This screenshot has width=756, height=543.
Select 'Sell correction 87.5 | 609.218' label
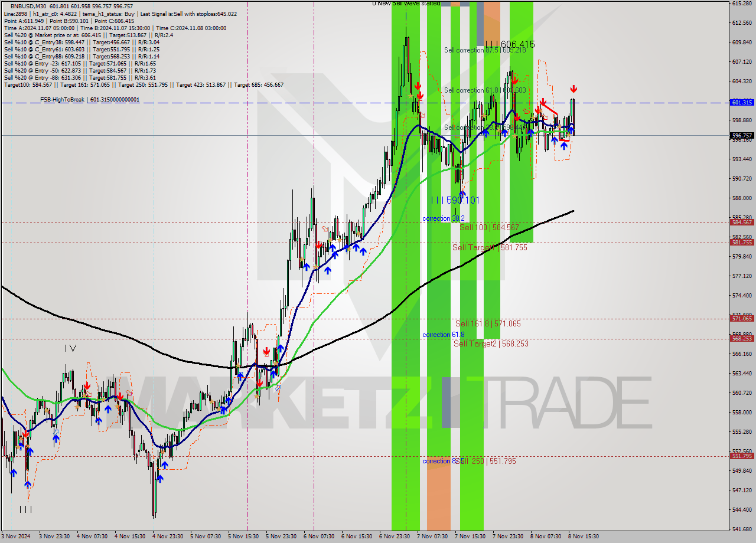tap(485, 50)
